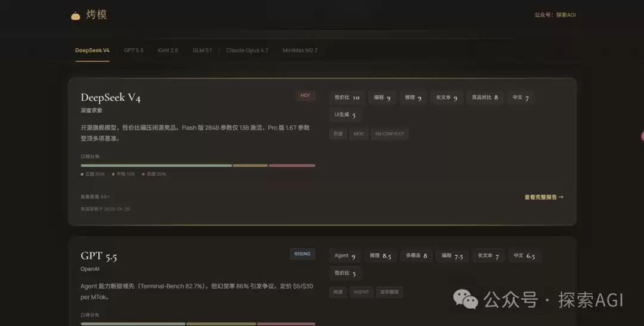Switch to the GPT 5.5 tab

click(134, 51)
